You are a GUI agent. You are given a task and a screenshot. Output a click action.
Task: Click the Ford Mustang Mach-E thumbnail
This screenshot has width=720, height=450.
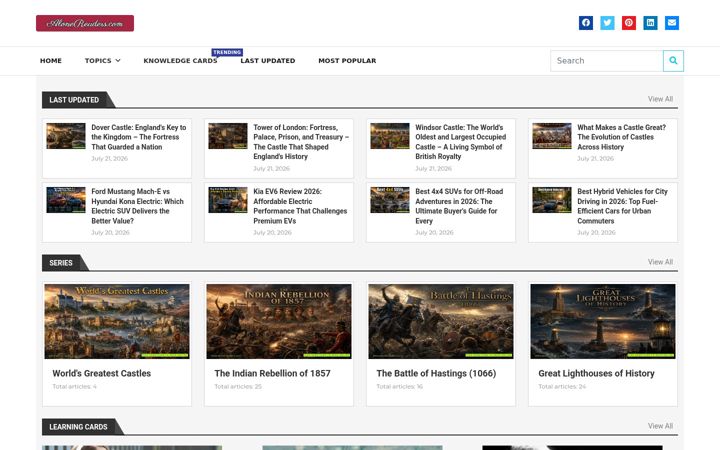[x=66, y=200]
